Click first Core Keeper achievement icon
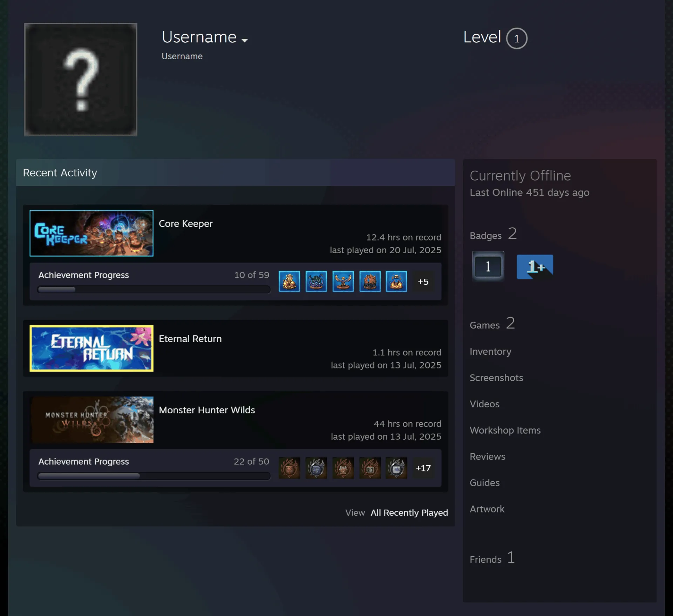The width and height of the screenshot is (673, 616). click(x=289, y=281)
